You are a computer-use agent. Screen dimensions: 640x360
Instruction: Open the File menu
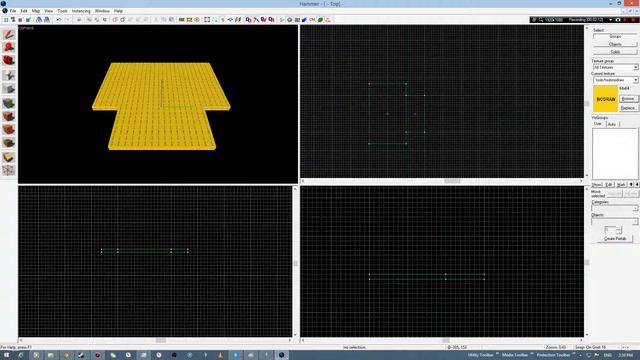[x=13, y=11]
